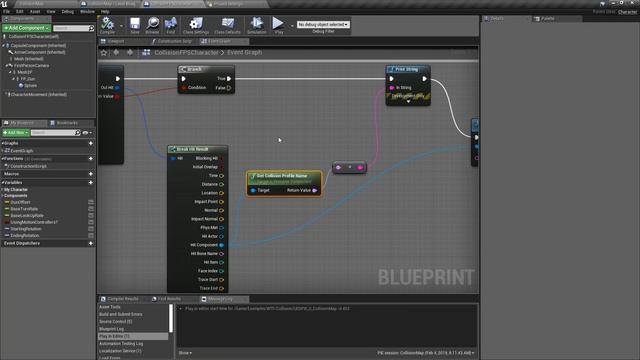Viewport: 640px width, 360px height.
Task: Open Class Settings from toolbar
Action: coord(196,24)
